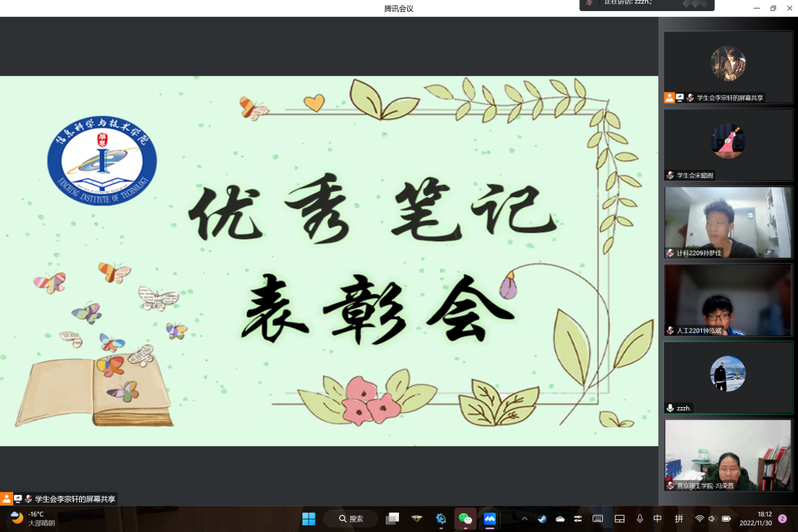Click the volume speaker tray icon
The height and width of the screenshot is (532, 798).
click(x=712, y=519)
